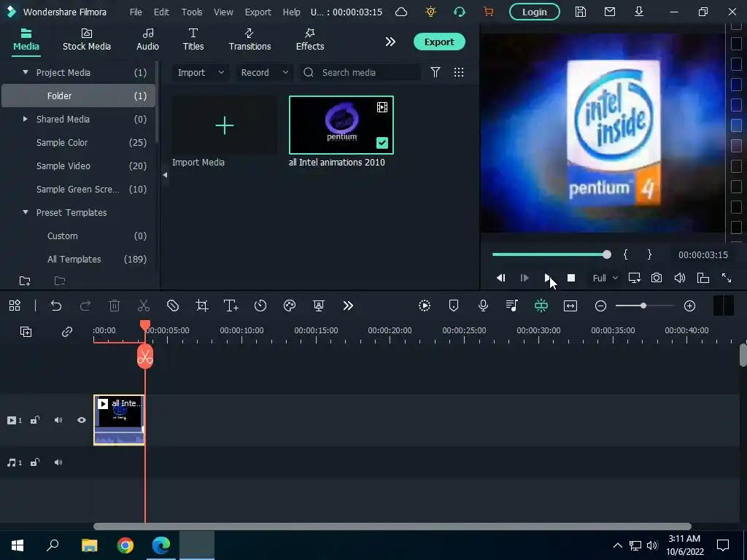Open the green screen portrait tool
The image size is (747, 560).
point(319,306)
